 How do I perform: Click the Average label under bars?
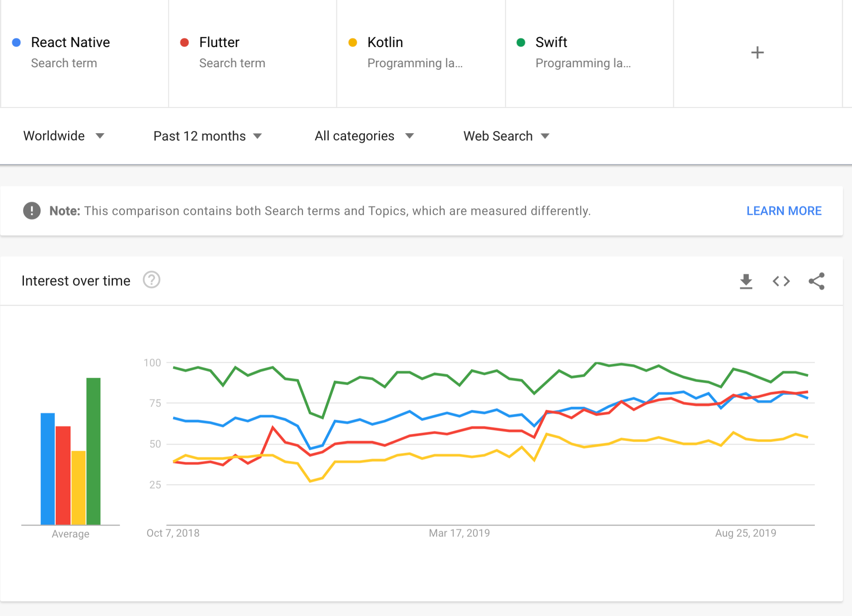tap(71, 534)
